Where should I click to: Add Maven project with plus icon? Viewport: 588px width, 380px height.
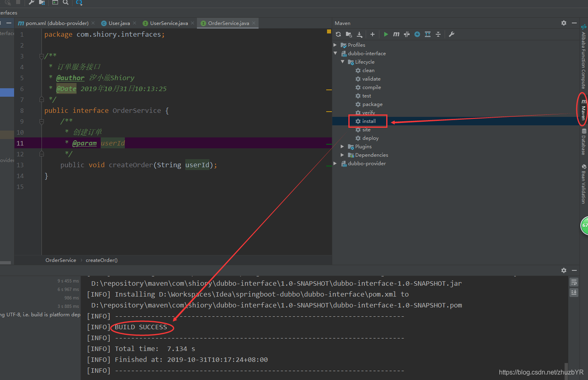click(x=373, y=34)
